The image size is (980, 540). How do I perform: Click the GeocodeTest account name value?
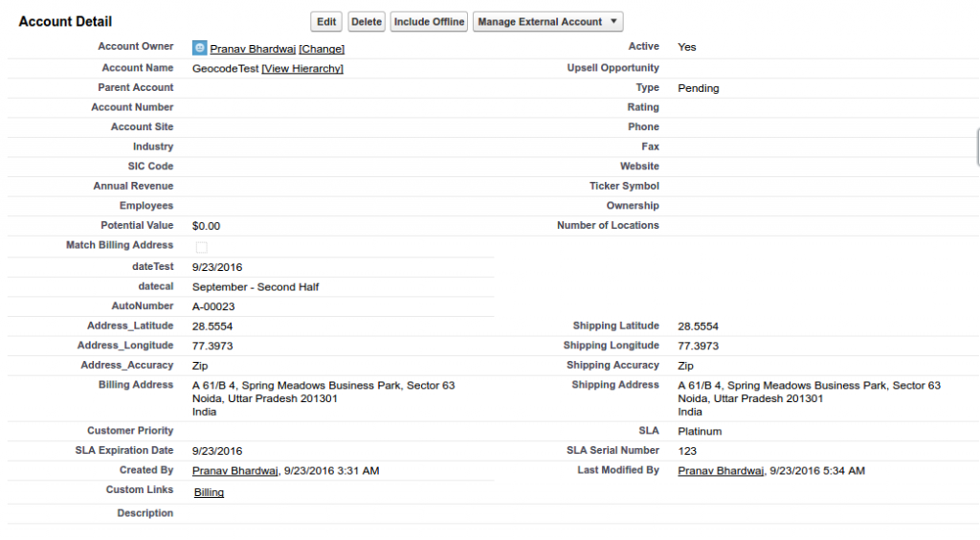[x=225, y=69]
